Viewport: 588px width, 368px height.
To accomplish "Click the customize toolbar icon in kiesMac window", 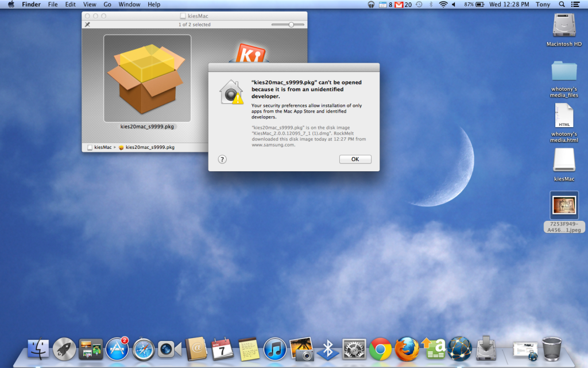I will [x=87, y=24].
